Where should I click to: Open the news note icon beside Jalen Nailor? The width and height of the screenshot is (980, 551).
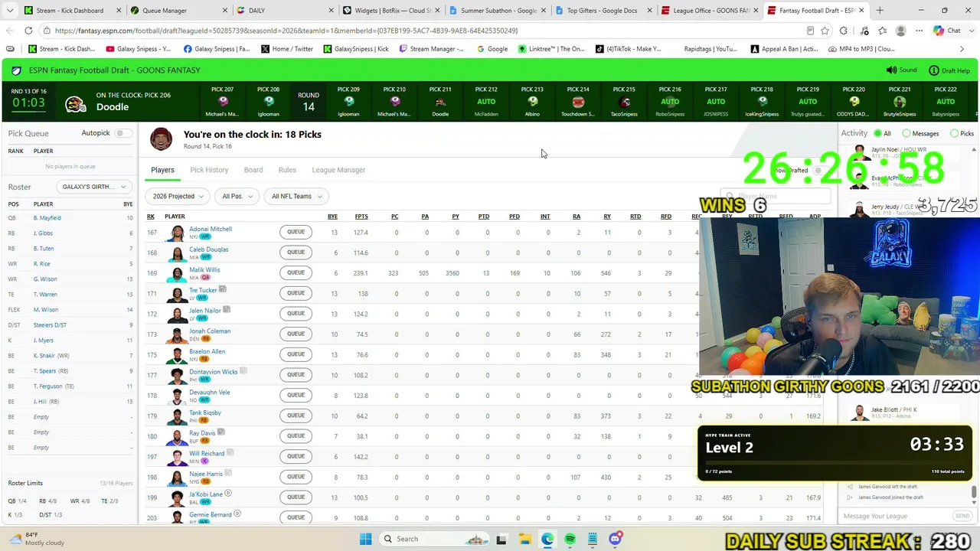227,310
